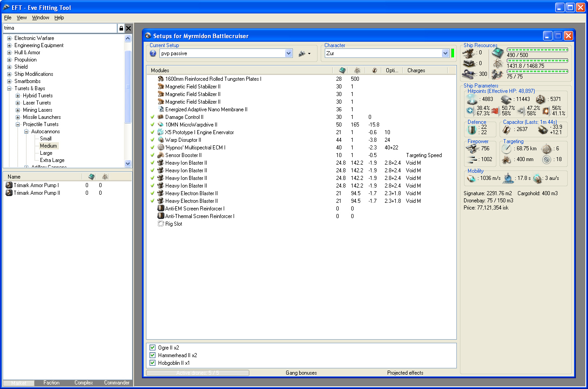
Task: Click the CPU usage bar showing 490 / 500
Action: [x=537, y=50]
